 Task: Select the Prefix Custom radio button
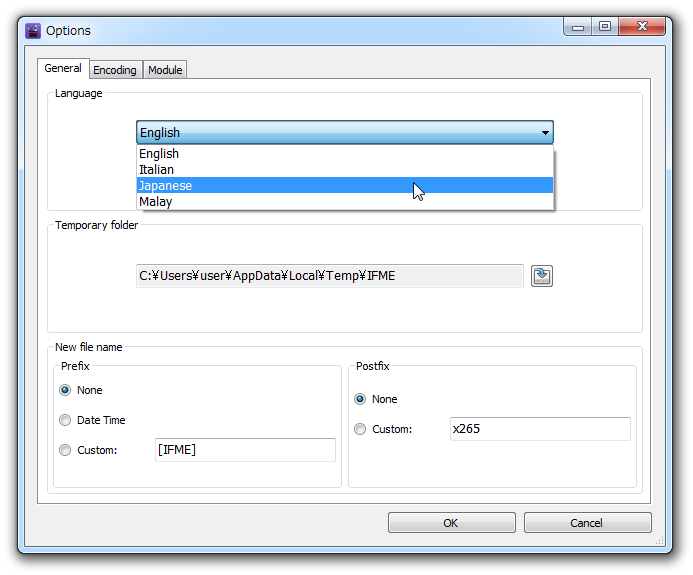point(65,450)
